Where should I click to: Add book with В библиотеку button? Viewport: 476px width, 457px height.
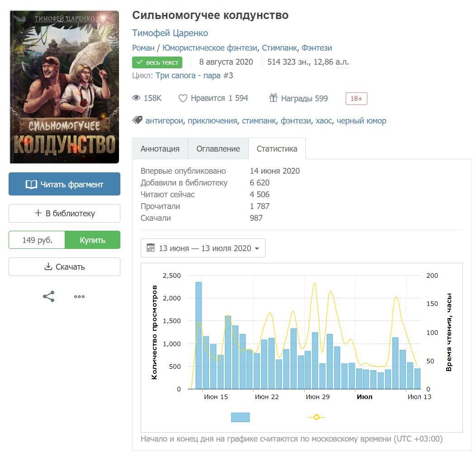pyautogui.click(x=64, y=214)
